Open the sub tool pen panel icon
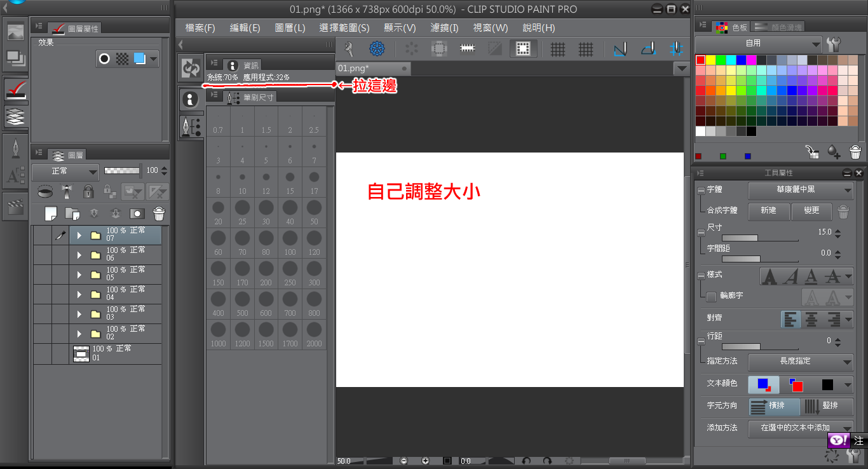 click(x=15, y=149)
